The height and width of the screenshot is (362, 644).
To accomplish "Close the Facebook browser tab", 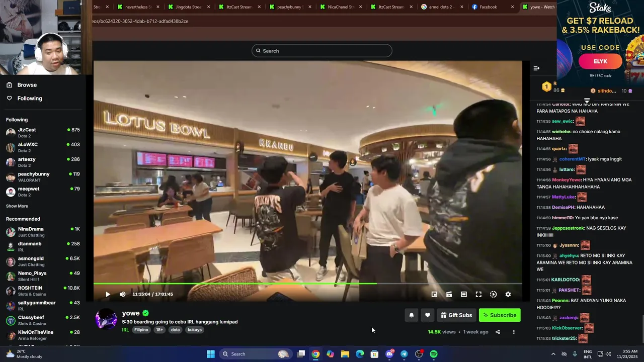I will pyautogui.click(x=512, y=7).
